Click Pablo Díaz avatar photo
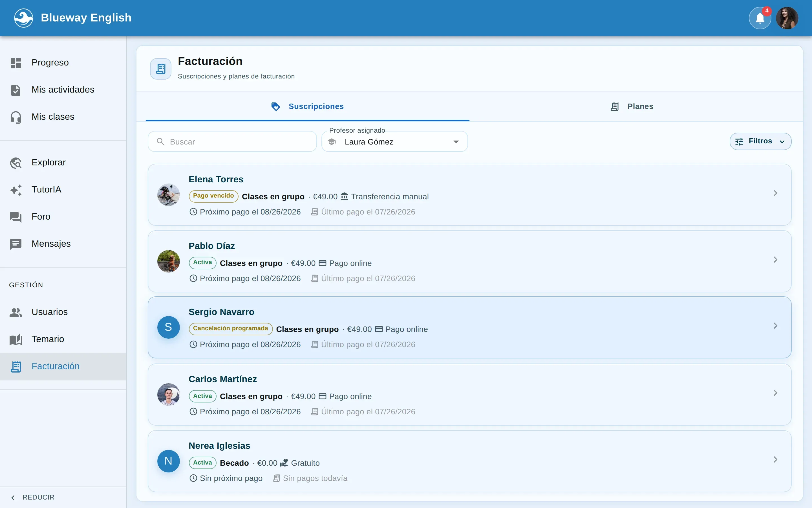 pos(168,261)
